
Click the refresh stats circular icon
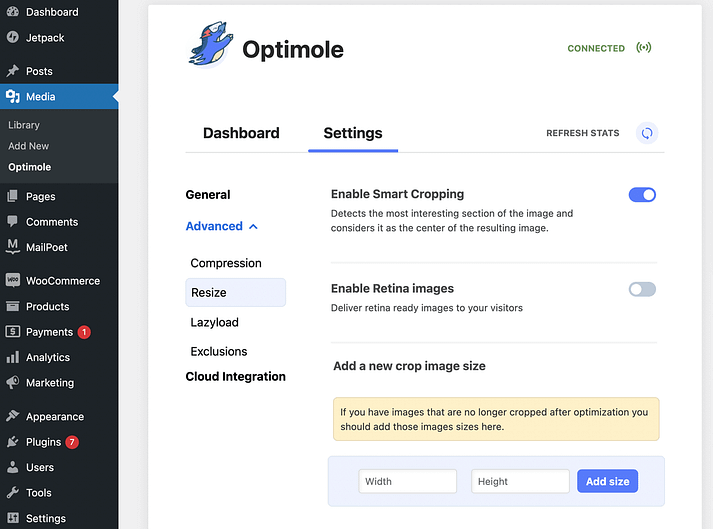(x=647, y=133)
